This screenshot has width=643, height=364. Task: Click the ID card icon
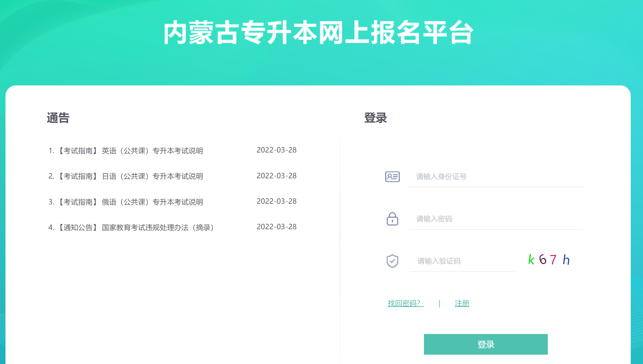[x=392, y=177]
